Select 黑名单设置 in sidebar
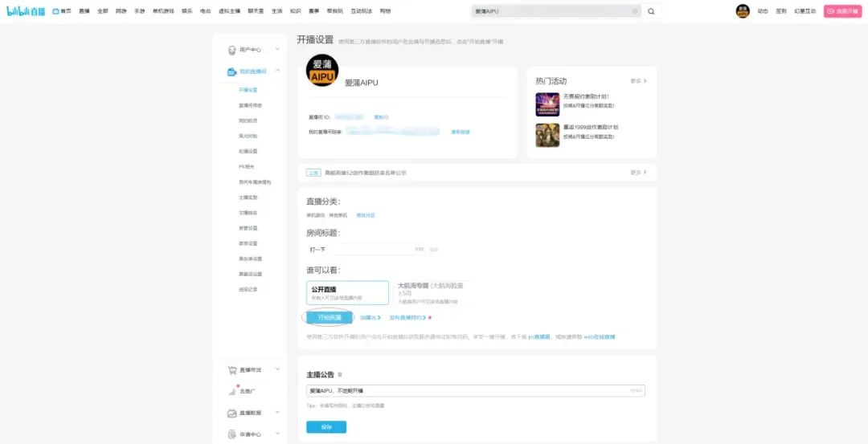Viewport: 868px width, 444px height. [250, 259]
